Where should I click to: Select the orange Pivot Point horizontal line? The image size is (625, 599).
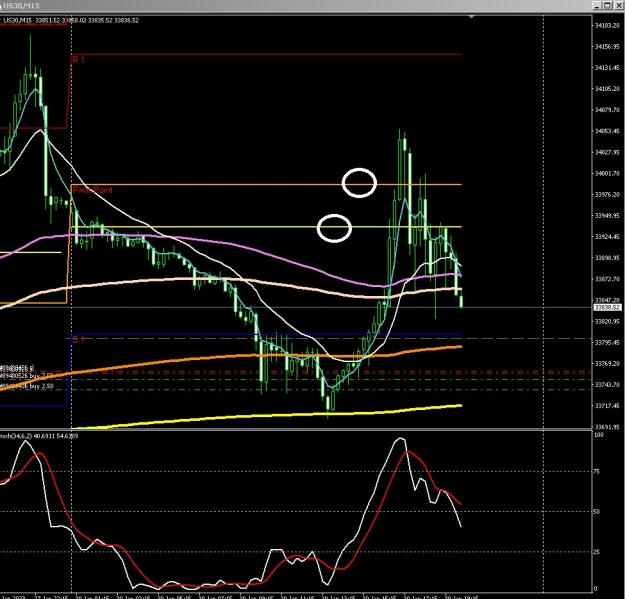click(266, 185)
